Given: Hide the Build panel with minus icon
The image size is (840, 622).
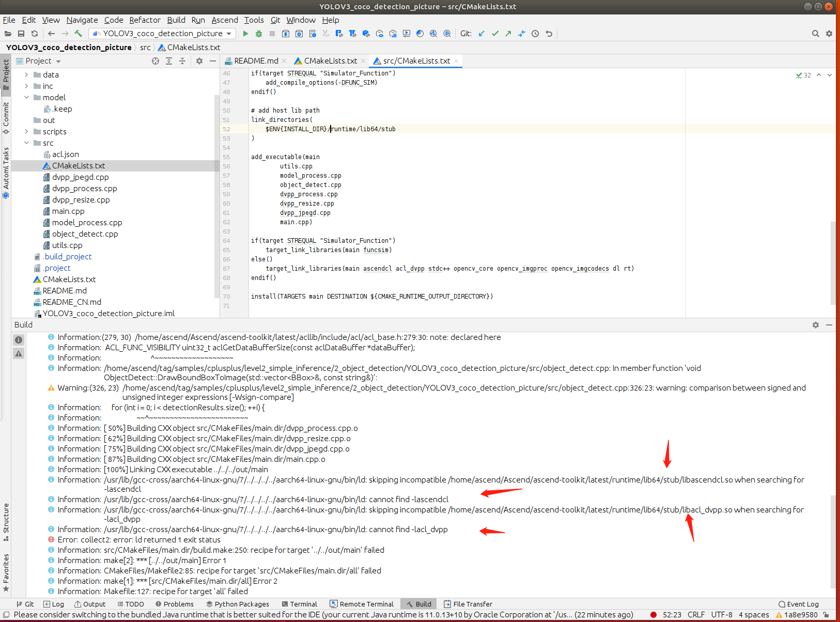Looking at the screenshot, I should [829, 325].
